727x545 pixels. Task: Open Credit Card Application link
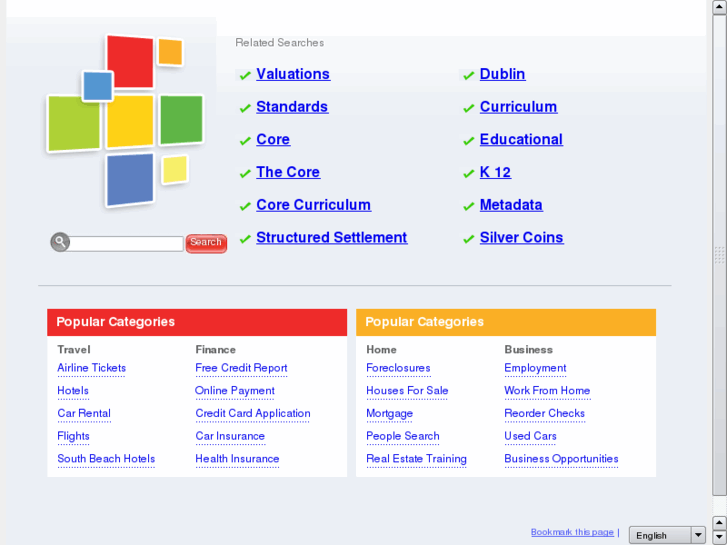[253, 413]
